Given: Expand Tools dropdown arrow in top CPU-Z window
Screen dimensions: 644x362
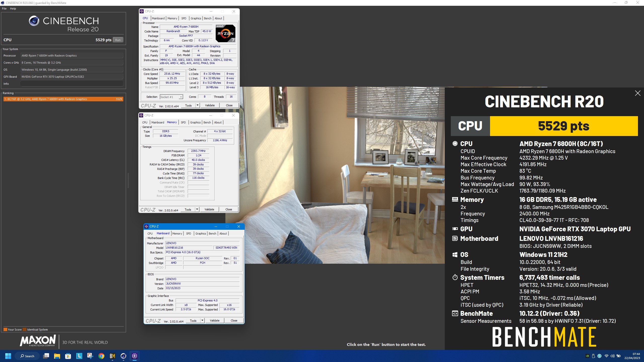Looking at the screenshot, I should [197, 106].
